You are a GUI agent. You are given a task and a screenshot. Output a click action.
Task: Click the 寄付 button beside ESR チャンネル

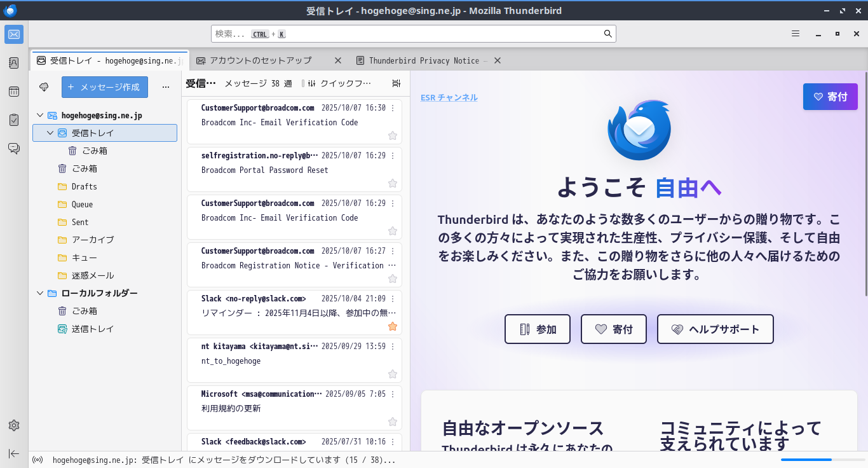(831, 97)
